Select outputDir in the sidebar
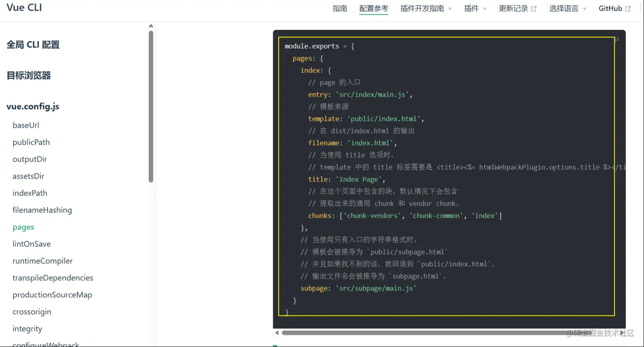The image size is (644, 347). [30, 159]
